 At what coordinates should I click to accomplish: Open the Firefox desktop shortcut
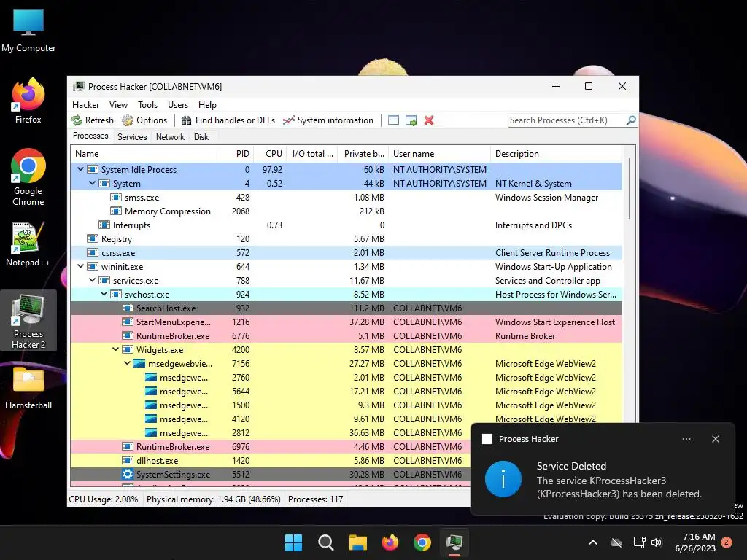(x=28, y=101)
